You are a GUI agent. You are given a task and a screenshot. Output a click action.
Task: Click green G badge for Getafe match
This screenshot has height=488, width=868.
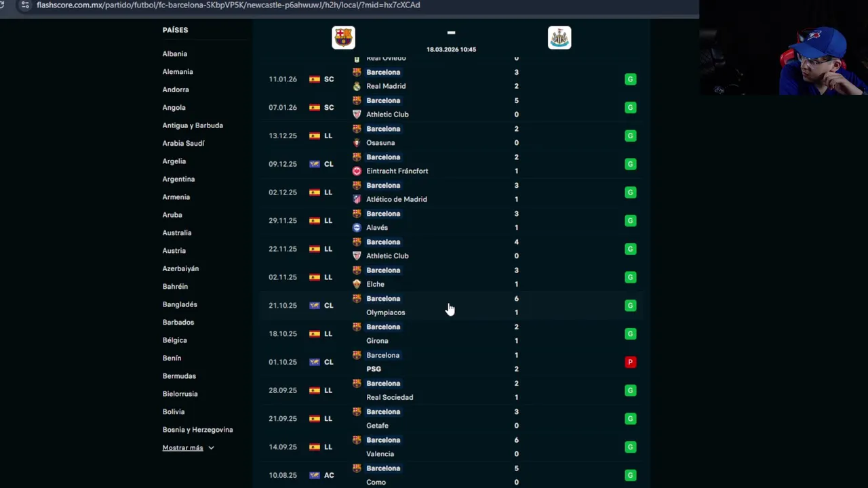pyautogui.click(x=630, y=419)
